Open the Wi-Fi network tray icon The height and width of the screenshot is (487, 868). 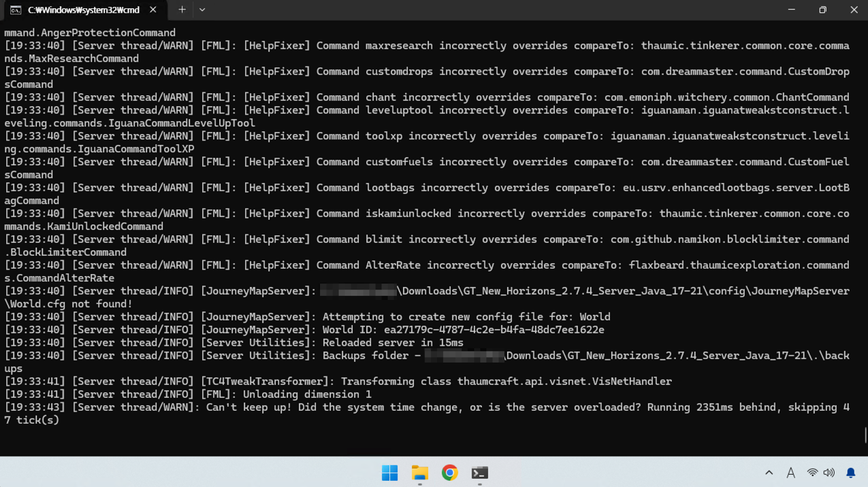812,473
